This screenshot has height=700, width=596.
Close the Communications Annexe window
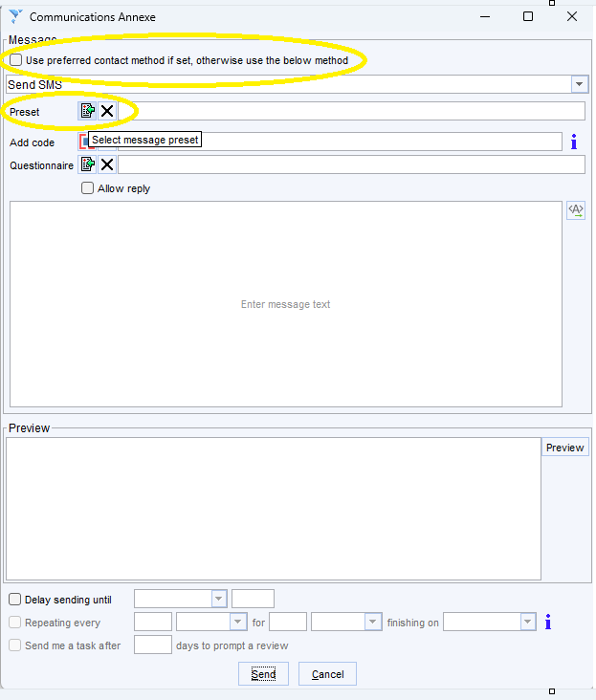pyautogui.click(x=572, y=16)
